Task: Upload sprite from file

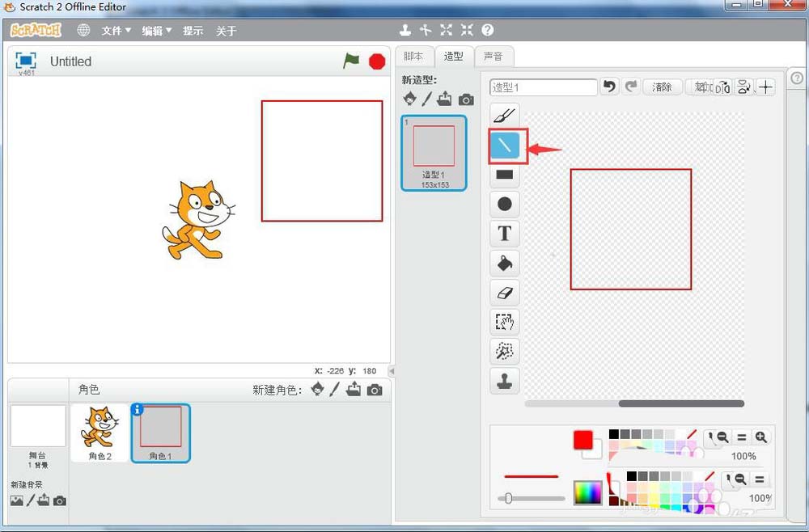Action: click(354, 389)
